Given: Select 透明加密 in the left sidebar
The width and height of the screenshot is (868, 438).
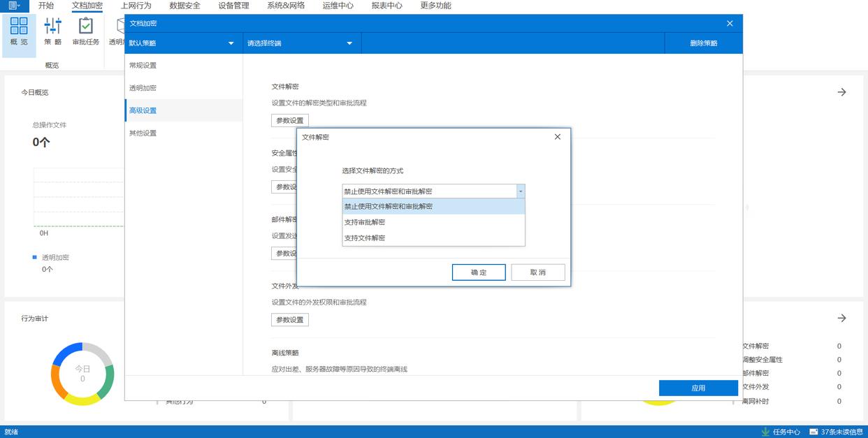Looking at the screenshot, I should [184, 88].
